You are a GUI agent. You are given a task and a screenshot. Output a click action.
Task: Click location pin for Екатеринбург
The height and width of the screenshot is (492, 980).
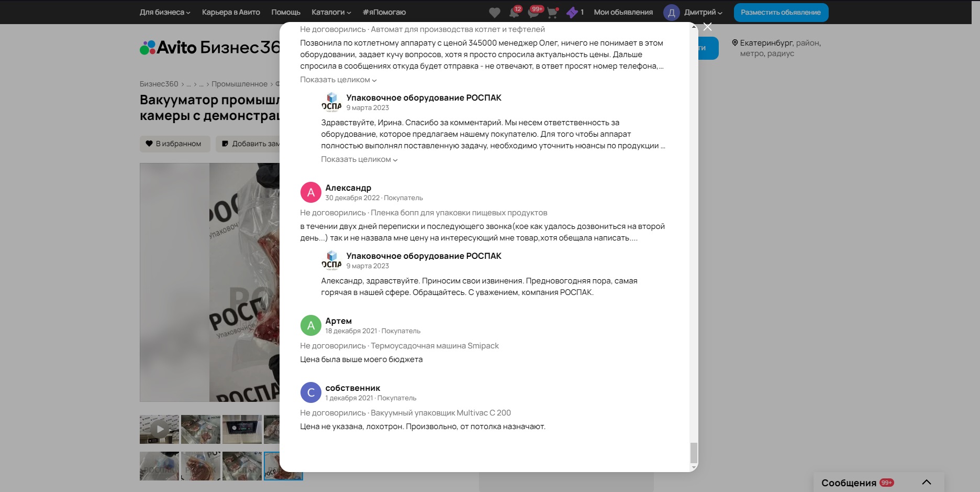(735, 43)
